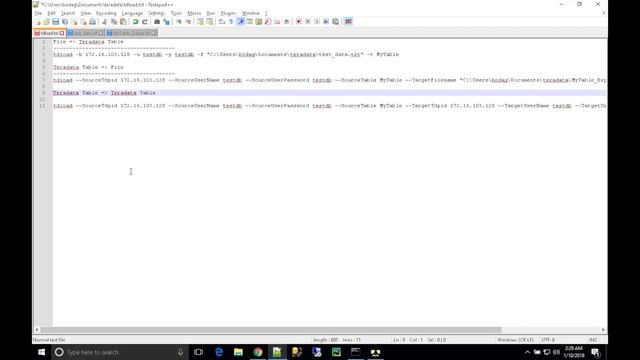Open Find with the binoculars icon
The image size is (640, 360).
[x=157, y=22]
